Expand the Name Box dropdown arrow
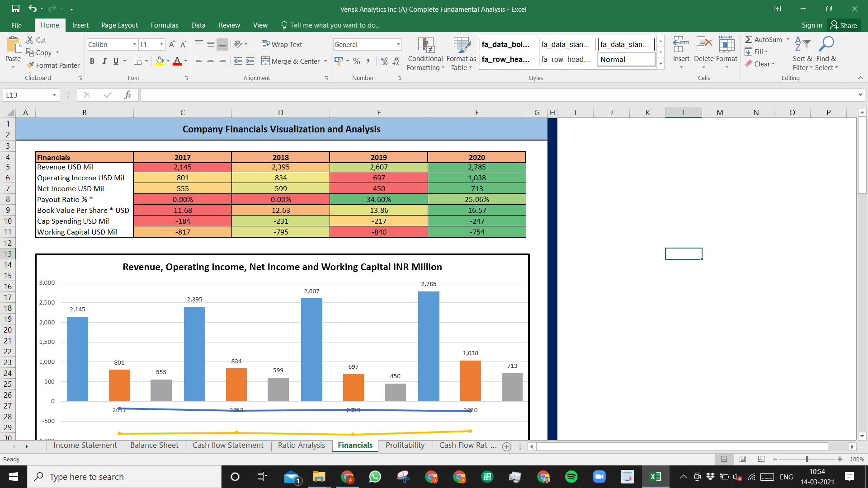Screen dimensions: 868x488 point(54,95)
